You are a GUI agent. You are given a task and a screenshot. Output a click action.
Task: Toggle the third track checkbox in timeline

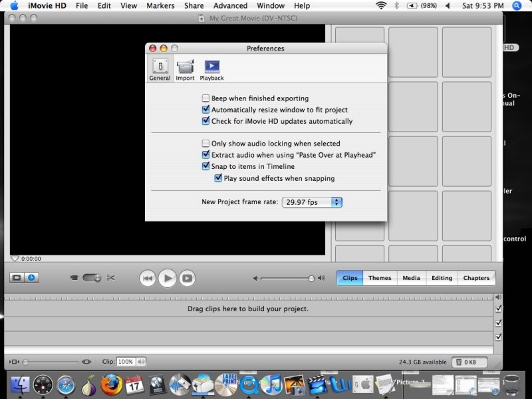tap(498, 337)
